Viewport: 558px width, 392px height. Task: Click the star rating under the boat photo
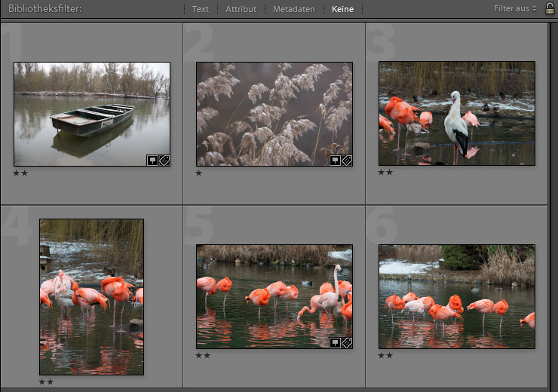(x=20, y=173)
